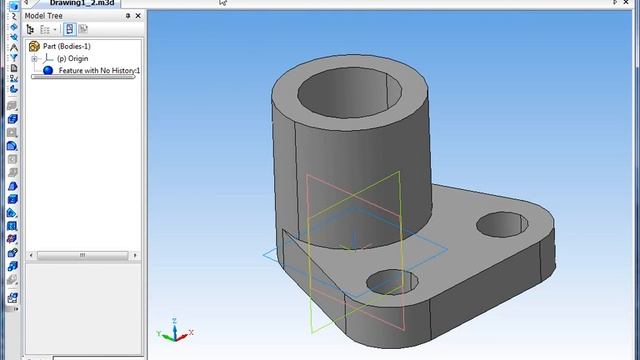Choose the purple and blue mirror icon
640x360 pixels.
click(x=12, y=239)
